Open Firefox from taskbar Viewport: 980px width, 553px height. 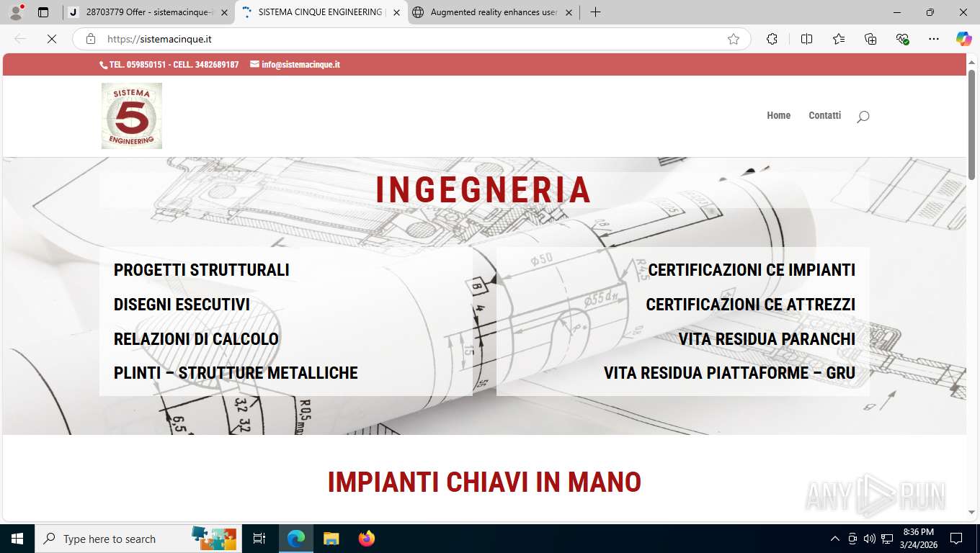[x=367, y=539]
